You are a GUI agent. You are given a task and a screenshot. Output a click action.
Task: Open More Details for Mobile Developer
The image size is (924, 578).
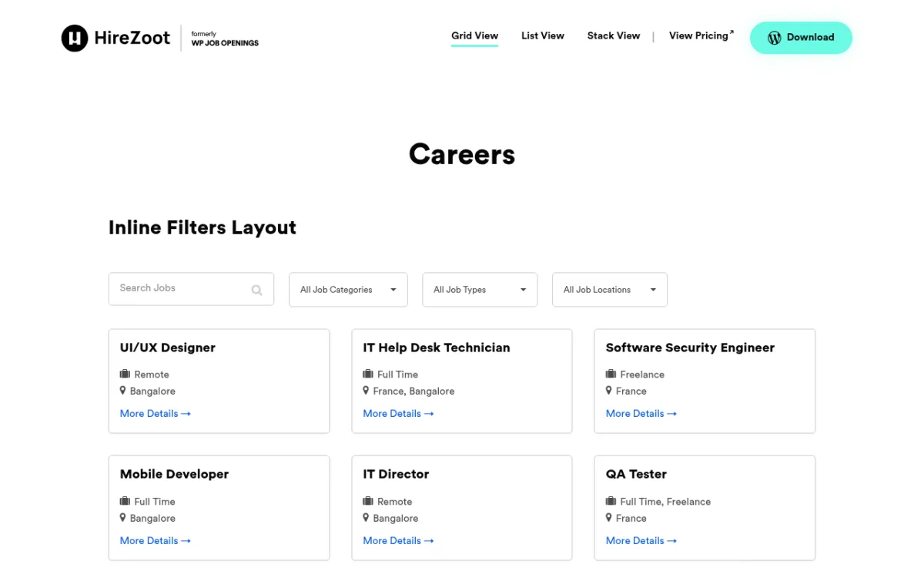point(156,541)
